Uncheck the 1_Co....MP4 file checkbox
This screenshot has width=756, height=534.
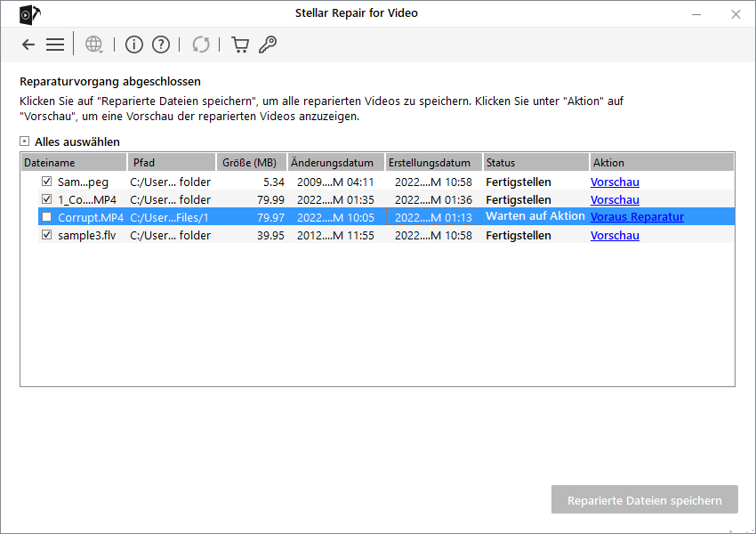tap(47, 199)
